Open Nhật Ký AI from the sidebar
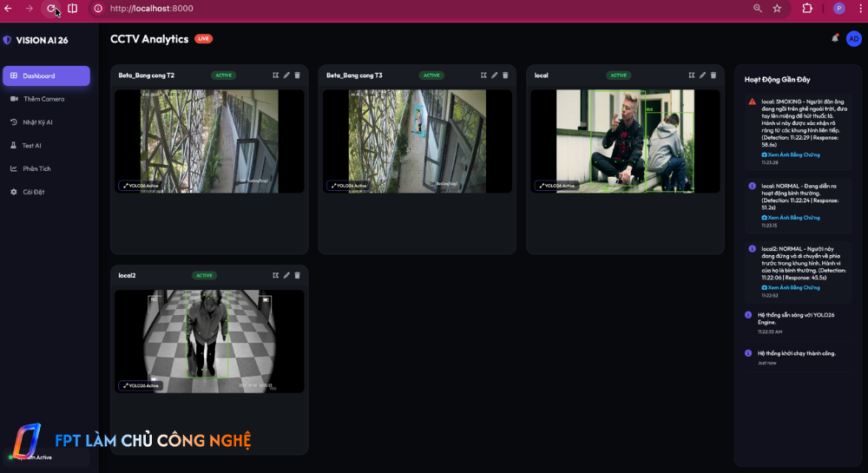Viewport: 868px width, 473px height. pyautogui.click(x=37, y=122)
